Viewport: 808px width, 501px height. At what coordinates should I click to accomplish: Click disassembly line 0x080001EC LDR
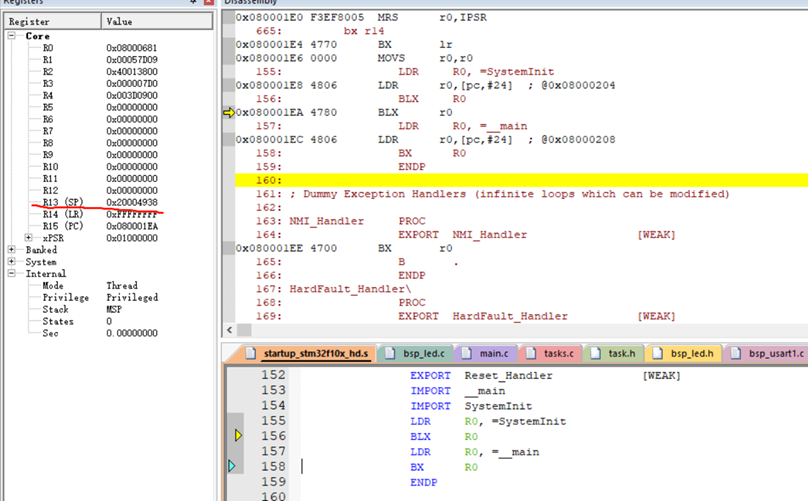pos(521,140)
